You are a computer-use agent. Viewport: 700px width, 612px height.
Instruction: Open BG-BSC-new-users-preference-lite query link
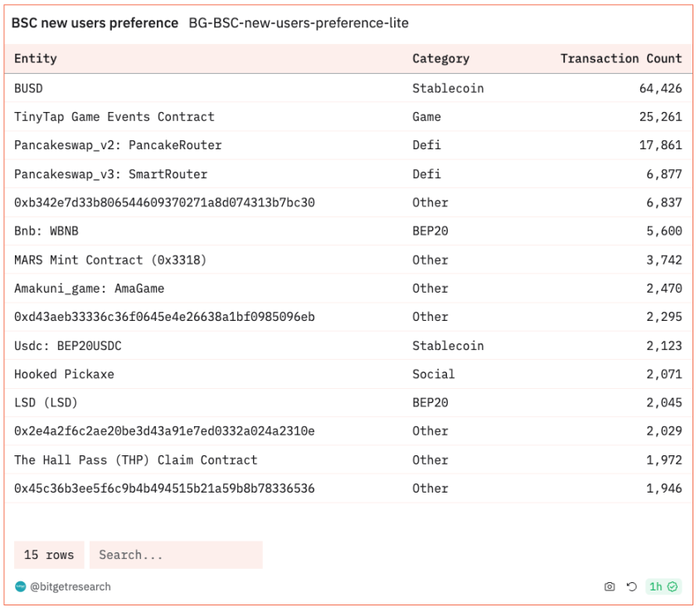[299, 23]
